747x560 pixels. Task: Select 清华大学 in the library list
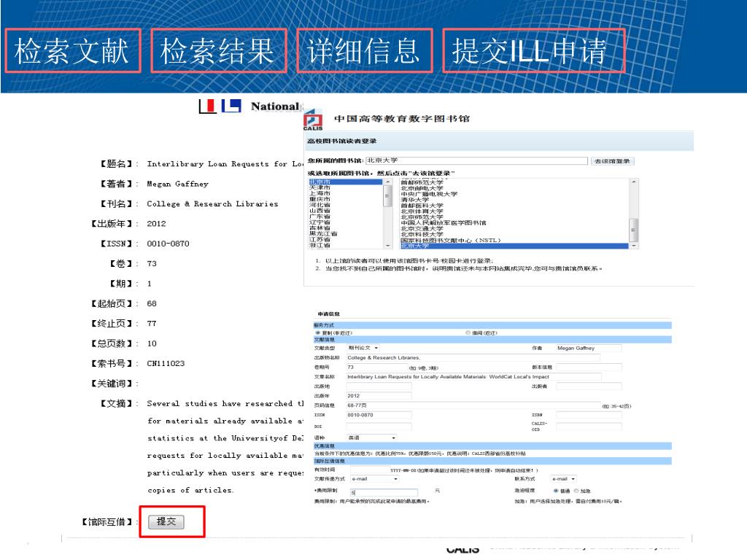pyautogui.click(x=415, y=200)
